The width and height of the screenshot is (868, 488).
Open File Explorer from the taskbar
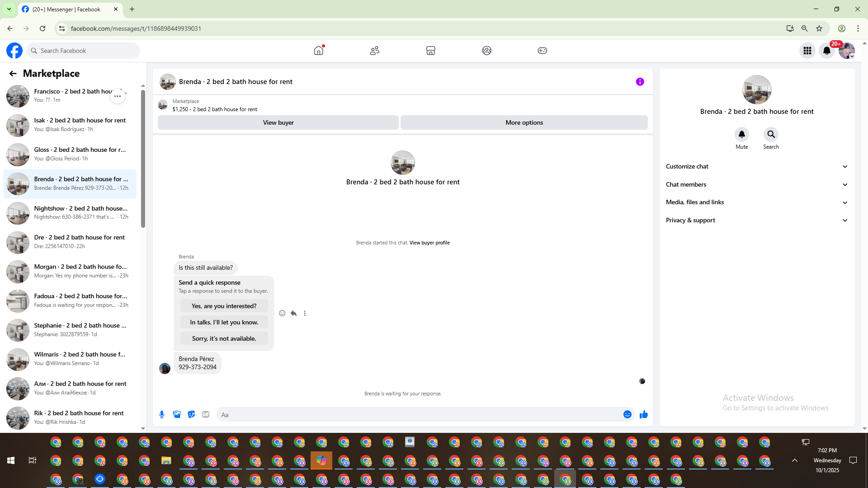pos(166,460)
